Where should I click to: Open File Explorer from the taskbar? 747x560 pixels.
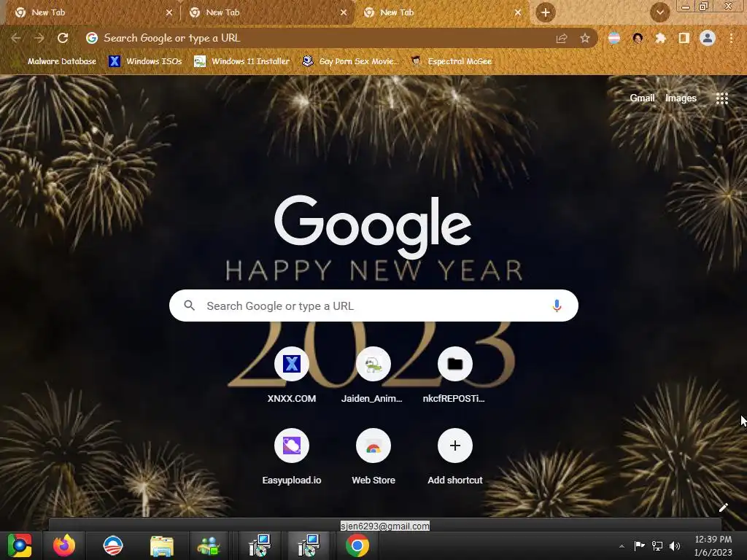point(162,545)
